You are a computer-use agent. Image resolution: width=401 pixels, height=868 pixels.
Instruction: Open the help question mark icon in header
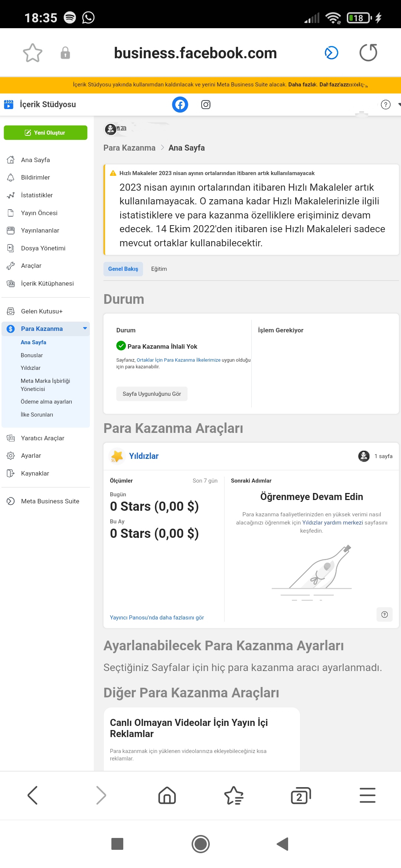pos(386,105)
